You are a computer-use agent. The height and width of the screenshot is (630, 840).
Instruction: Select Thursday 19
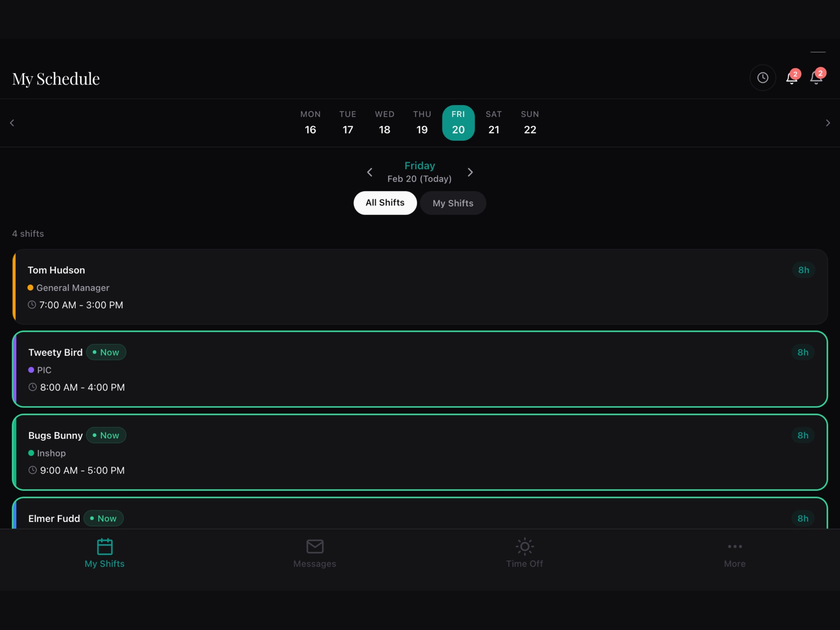(422, 123)
